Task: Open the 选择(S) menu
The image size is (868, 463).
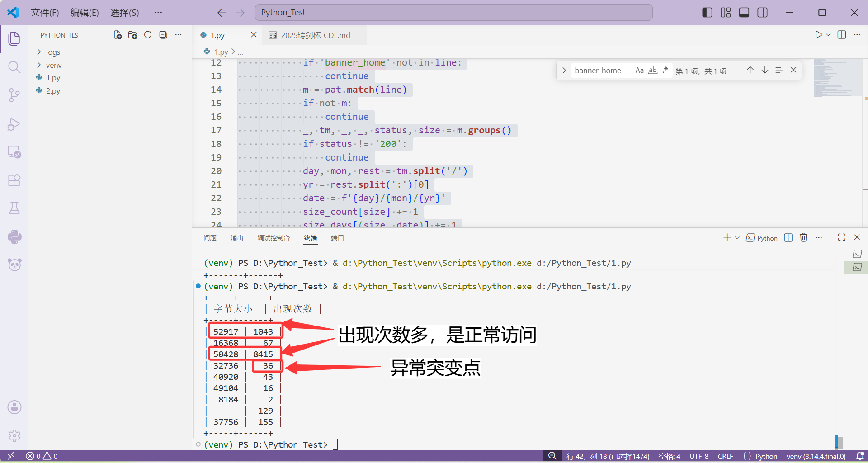Action: tap(125, 13)
